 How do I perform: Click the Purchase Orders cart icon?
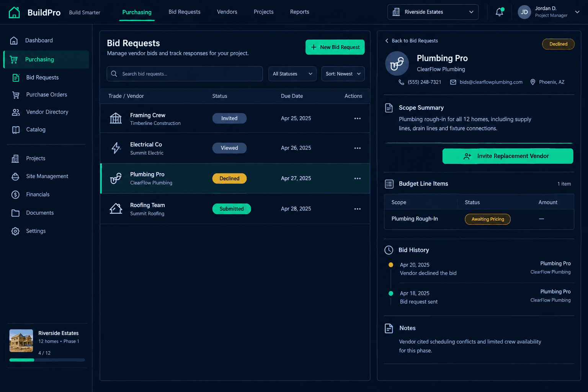[x=16, y=95]
